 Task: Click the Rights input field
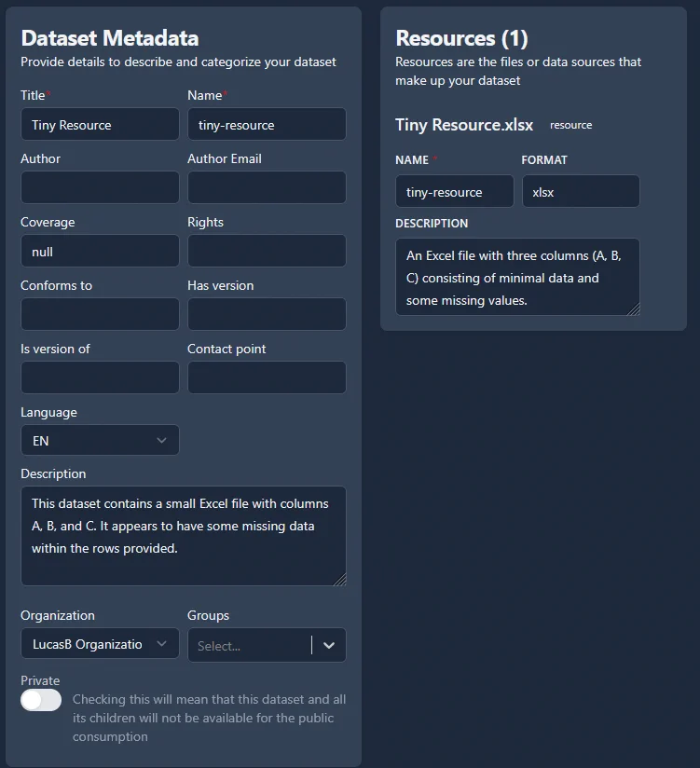(267, 251)
